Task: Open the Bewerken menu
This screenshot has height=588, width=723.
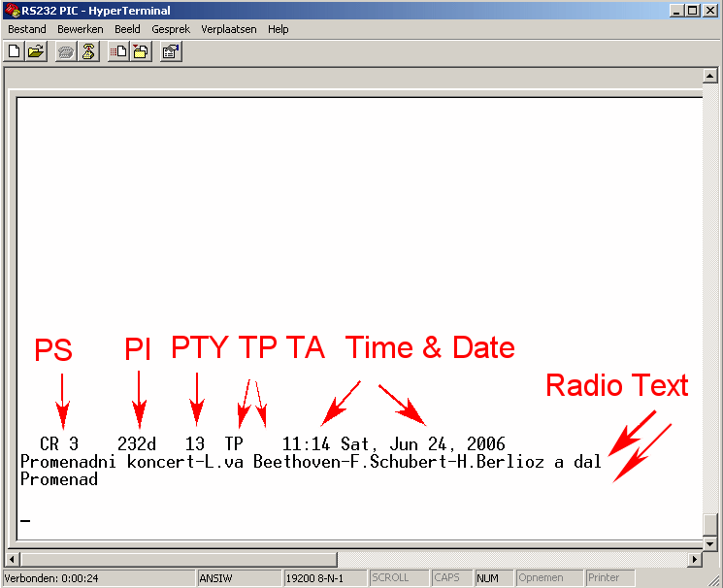Action: pos(80,29)
